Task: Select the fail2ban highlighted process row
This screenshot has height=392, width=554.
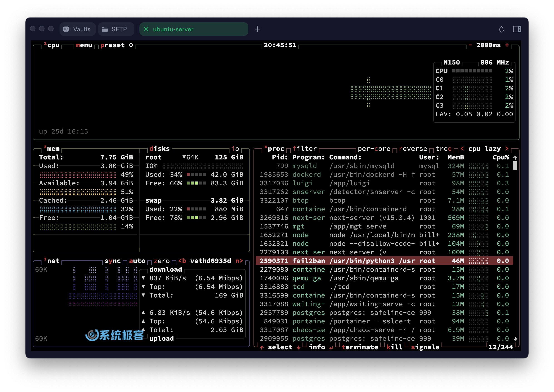Action: pos(384,261)
